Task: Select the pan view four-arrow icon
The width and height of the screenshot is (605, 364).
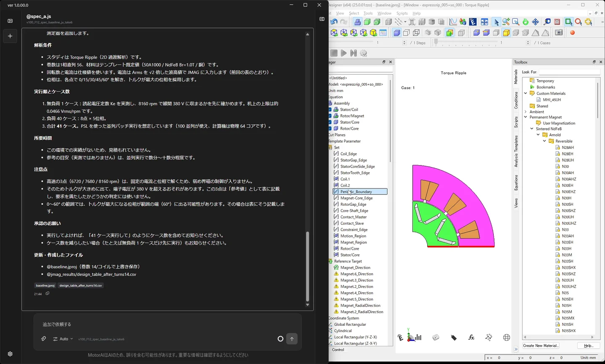Action: click(536, 22)
